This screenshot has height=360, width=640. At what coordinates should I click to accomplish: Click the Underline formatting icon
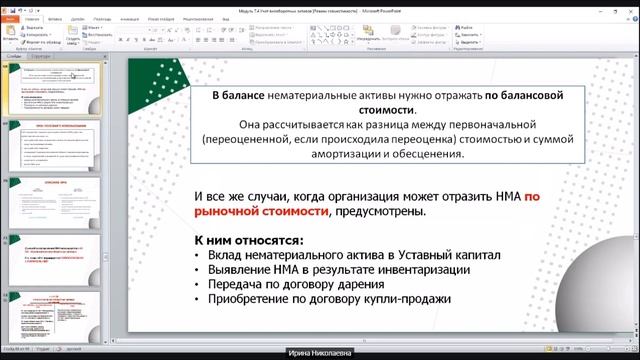coord(136,40)
